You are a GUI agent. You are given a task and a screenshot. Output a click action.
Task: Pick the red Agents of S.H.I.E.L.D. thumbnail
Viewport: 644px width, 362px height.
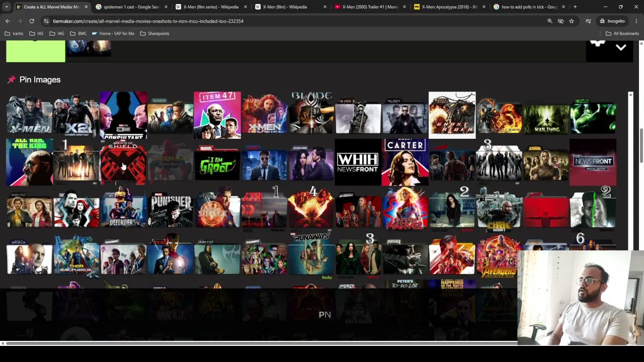[123, 162]
